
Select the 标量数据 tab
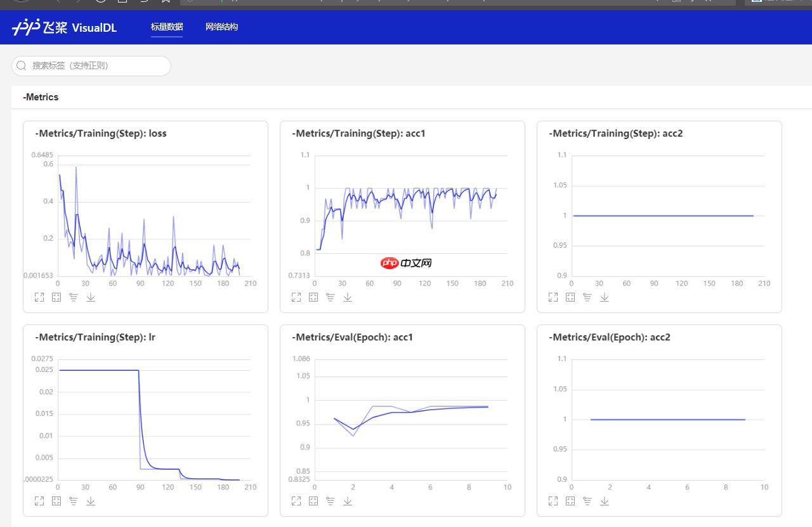click(x=167, y=27)
